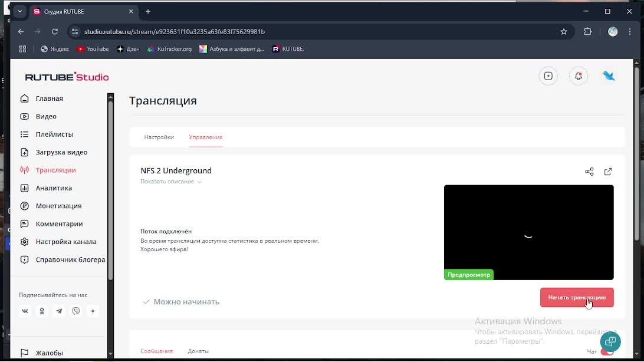Reload the browser page

tap(55, 32)
